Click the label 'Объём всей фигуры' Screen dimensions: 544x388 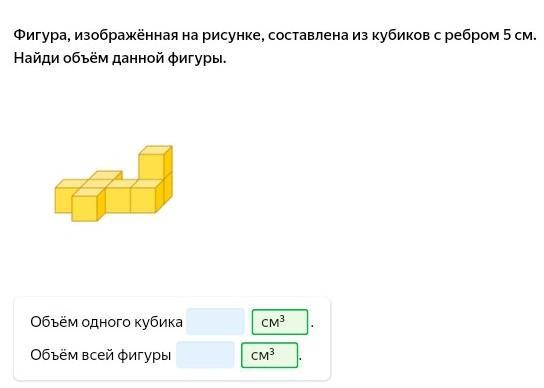click(101, 355)
